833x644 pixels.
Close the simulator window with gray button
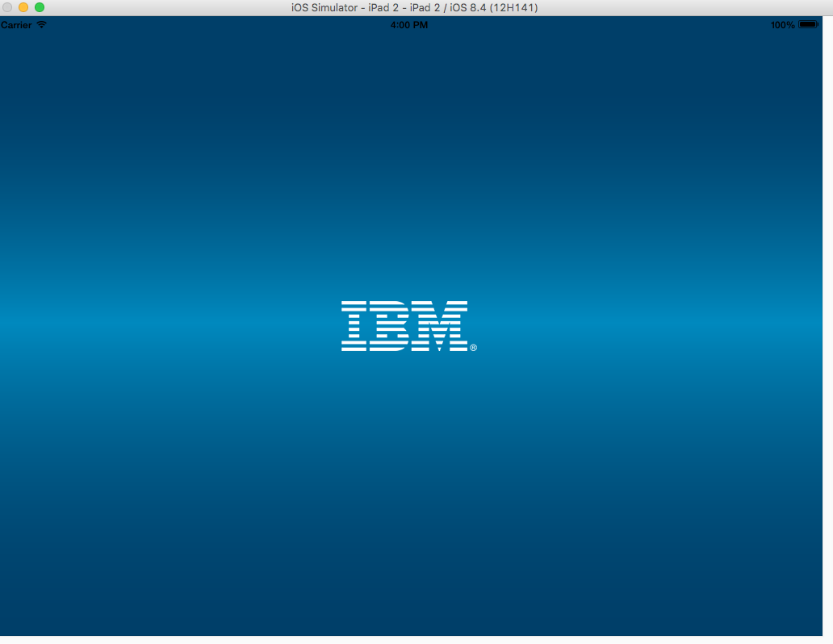coord(7,7)
